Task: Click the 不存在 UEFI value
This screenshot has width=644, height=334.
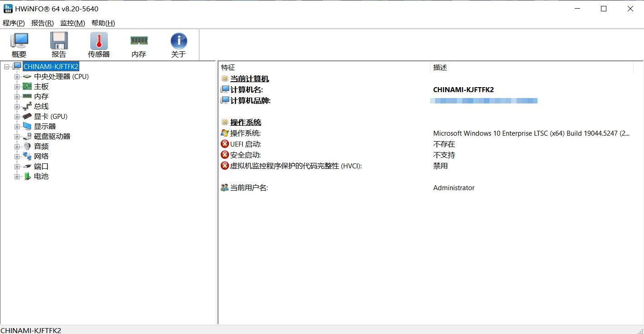Action: click(x=444, y=144)
